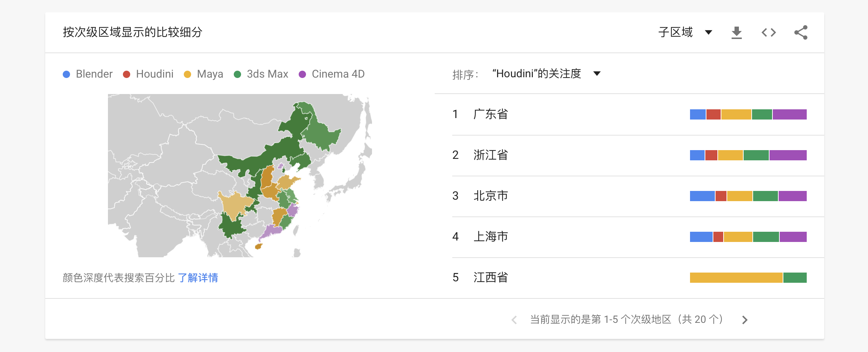Screen dimensions: 868x352
Task: Click the previous page arrow
Action: click(x=514, y=320)
